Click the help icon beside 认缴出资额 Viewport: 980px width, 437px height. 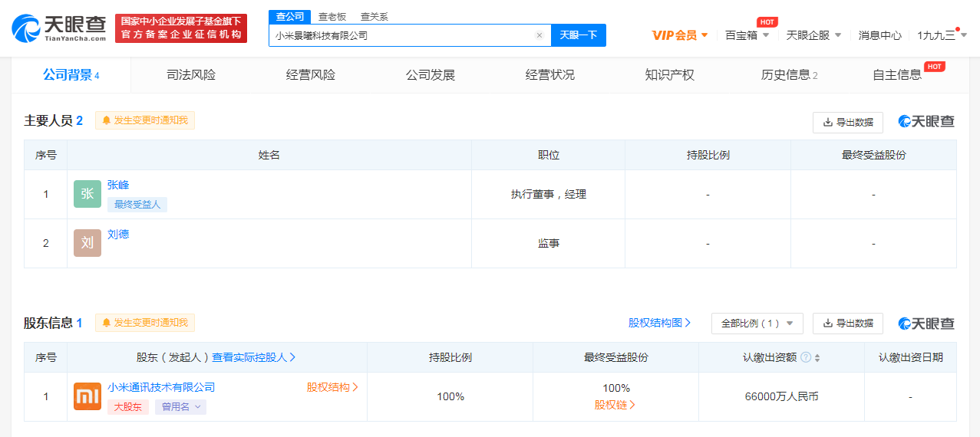(x=805, y=357)
